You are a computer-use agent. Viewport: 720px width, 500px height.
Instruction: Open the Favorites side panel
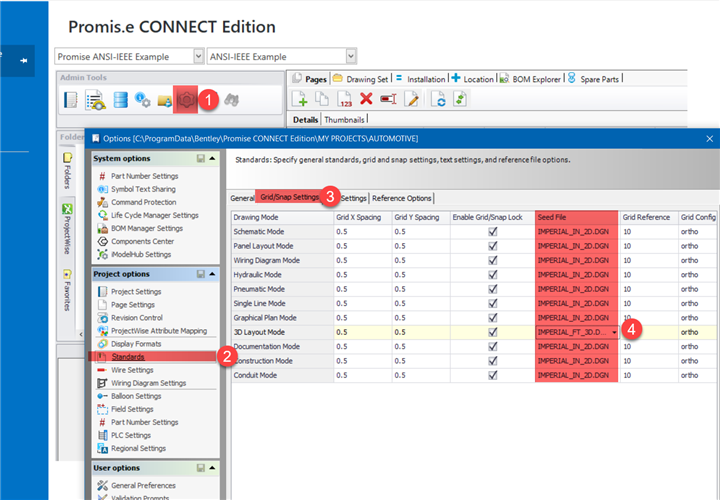tap(67, 291)
